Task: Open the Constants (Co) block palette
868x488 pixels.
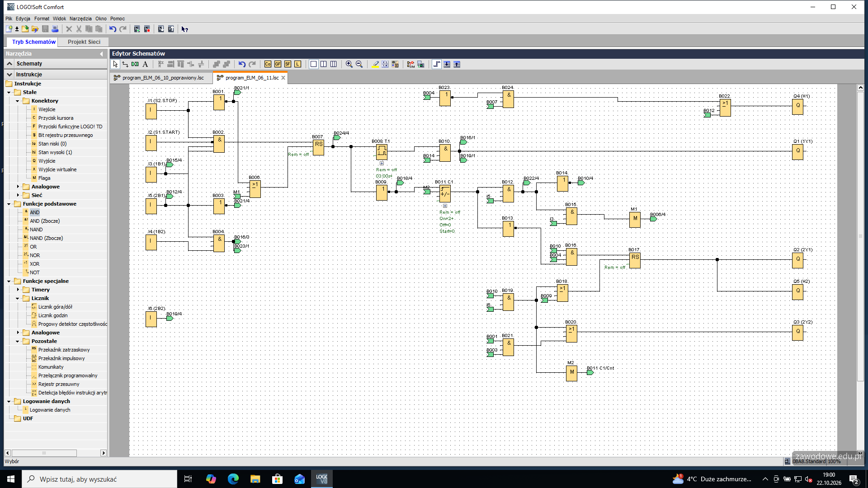Action: coord(268,64)
